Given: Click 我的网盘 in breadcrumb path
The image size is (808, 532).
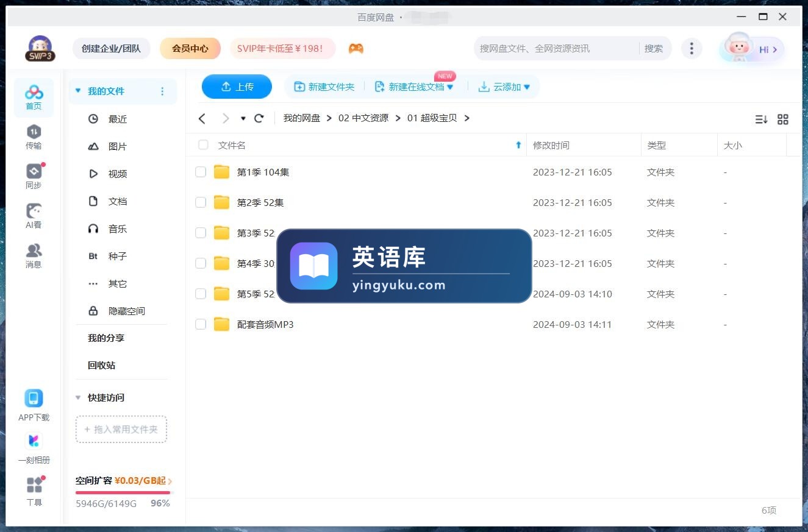Looking at the screenshot, I should pos(302,118).
